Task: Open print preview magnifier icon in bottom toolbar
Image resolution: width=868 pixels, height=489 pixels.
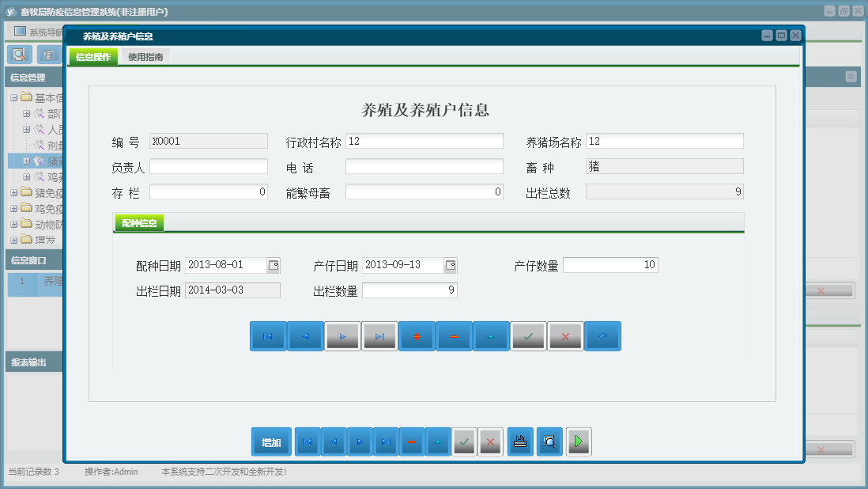Action: (x=549, y=442)
